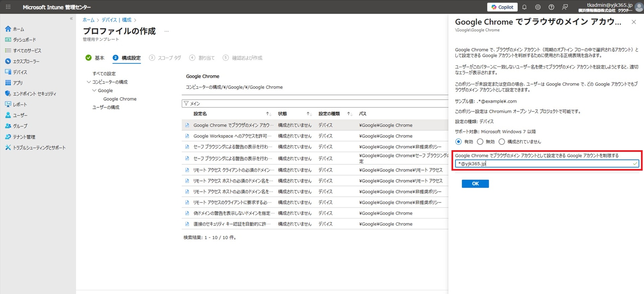Click the help question mark icon
Screen dimensions: 644x294
(551, 7)
